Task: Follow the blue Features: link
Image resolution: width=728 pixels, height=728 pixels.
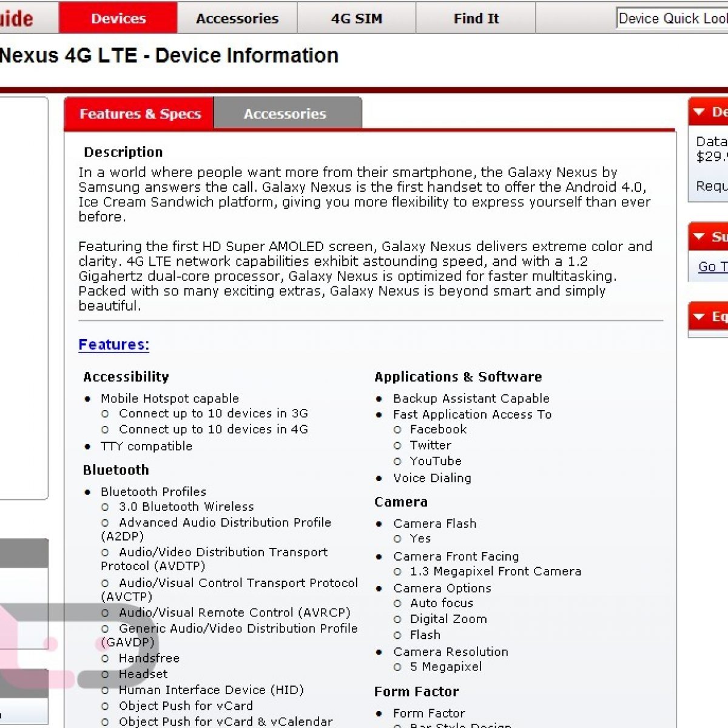Action: tap(113, 345)
